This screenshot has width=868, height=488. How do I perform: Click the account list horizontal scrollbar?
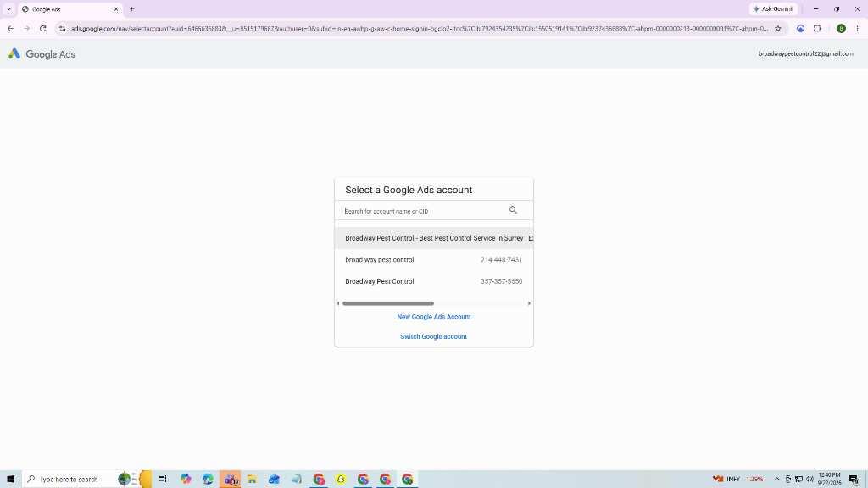click(x=388, y=303)
